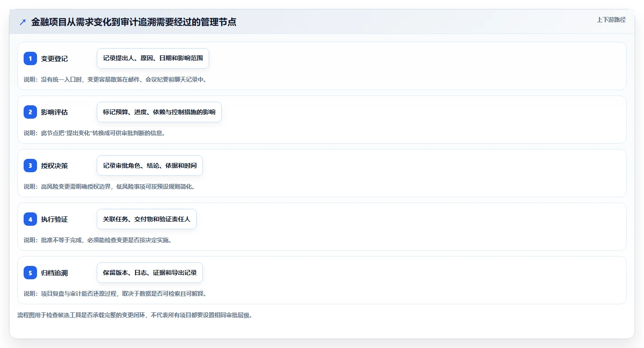The height and width of the screenshot is (348, 644).
Task: Click the arrow icon beside the flowchart title
Action: point(23,22)
